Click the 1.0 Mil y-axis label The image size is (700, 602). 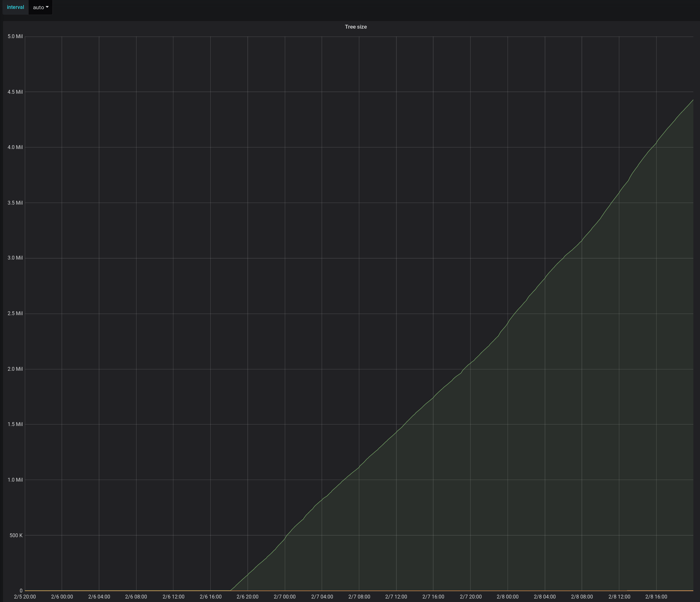click(15, 480)
